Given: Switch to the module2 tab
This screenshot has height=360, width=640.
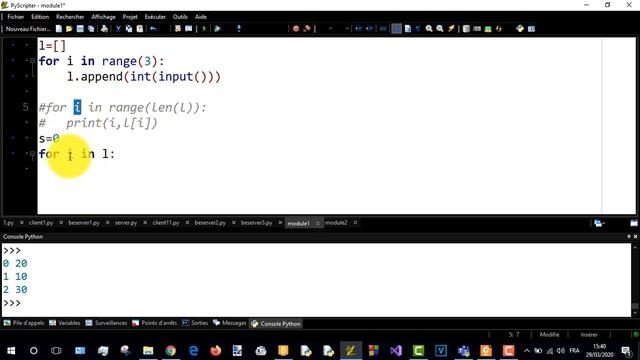Looking at the screenshot, I should (x=336, y=223).
